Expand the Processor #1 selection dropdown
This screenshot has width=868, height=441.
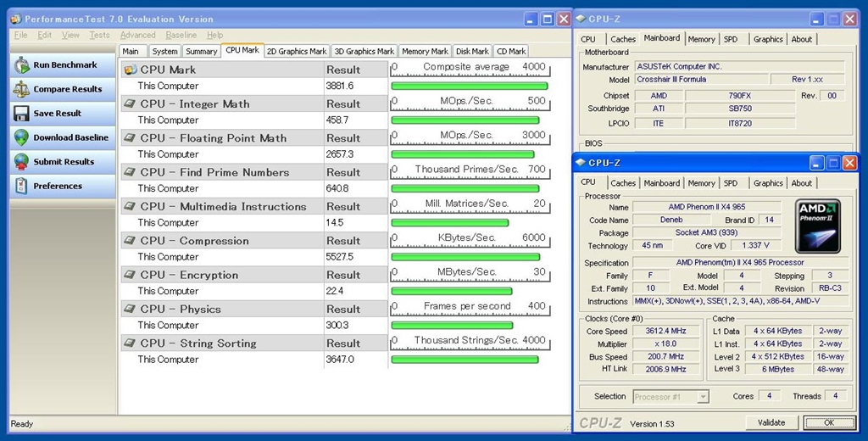click(x=703, y=397)
